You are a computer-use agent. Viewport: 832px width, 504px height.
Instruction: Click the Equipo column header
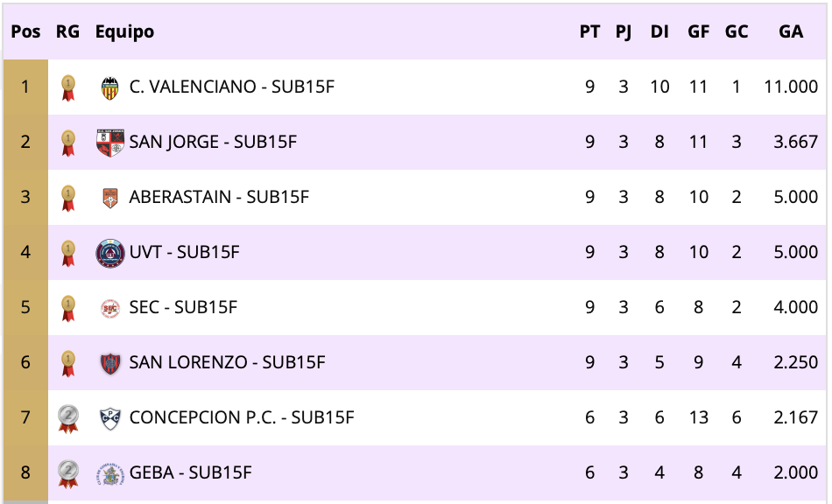point(124,32)
